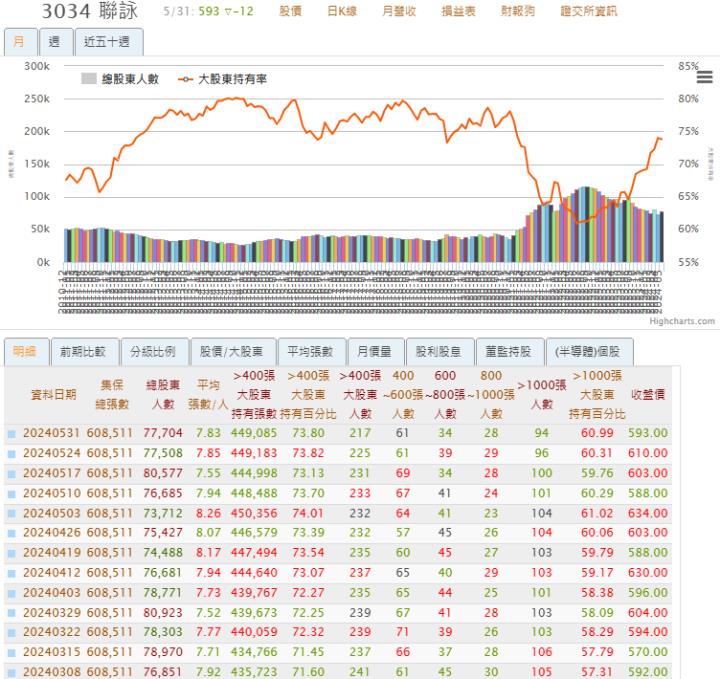720x679 pixels.
Task: Open the 董監持股 tab
Action: pyautogui.click(x=509, y=352)
